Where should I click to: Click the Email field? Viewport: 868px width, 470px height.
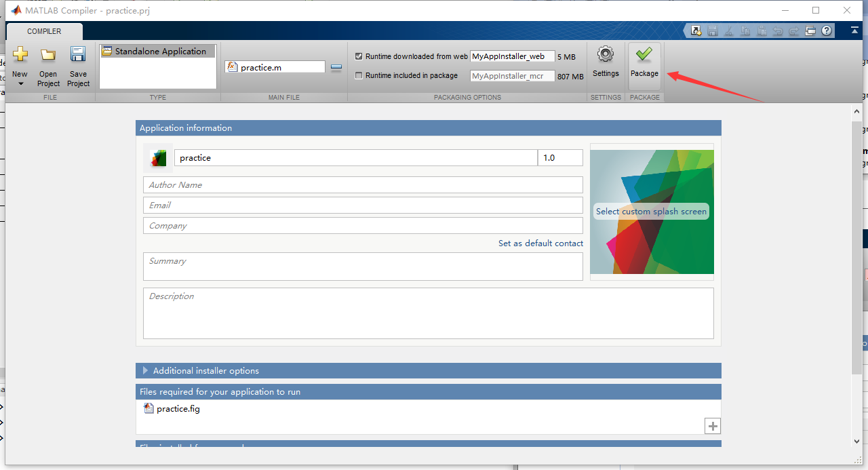(363, 205)
